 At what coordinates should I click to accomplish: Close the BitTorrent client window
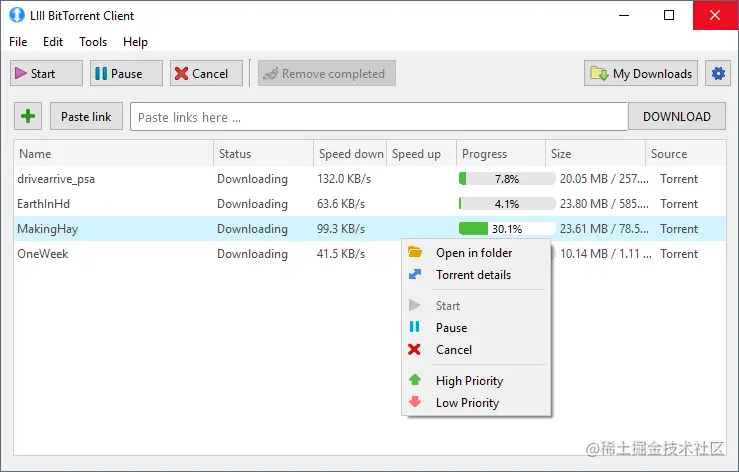point(715,15)
